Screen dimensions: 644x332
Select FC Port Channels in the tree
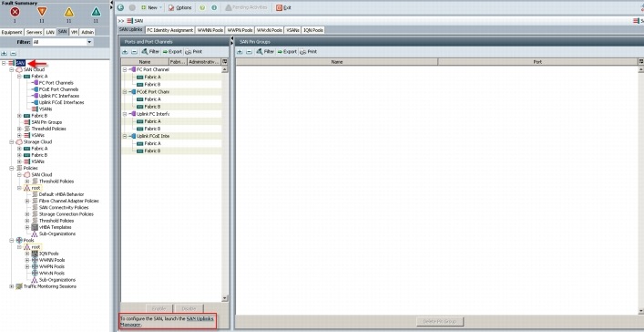(x=56, y=83)
